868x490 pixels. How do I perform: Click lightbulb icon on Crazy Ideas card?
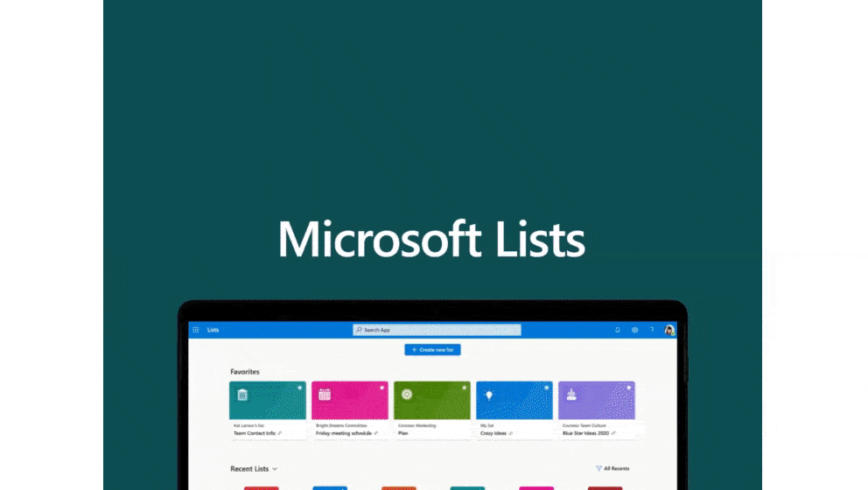tap(489, 395)
